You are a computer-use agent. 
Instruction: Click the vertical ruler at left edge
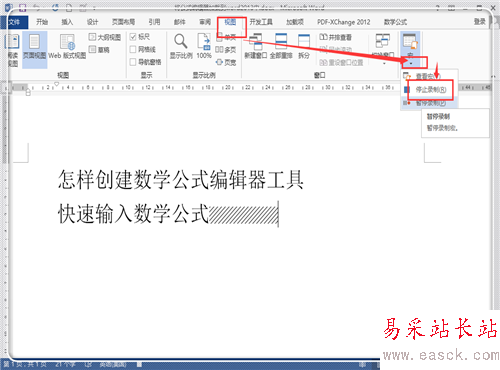tap(5, 227)
